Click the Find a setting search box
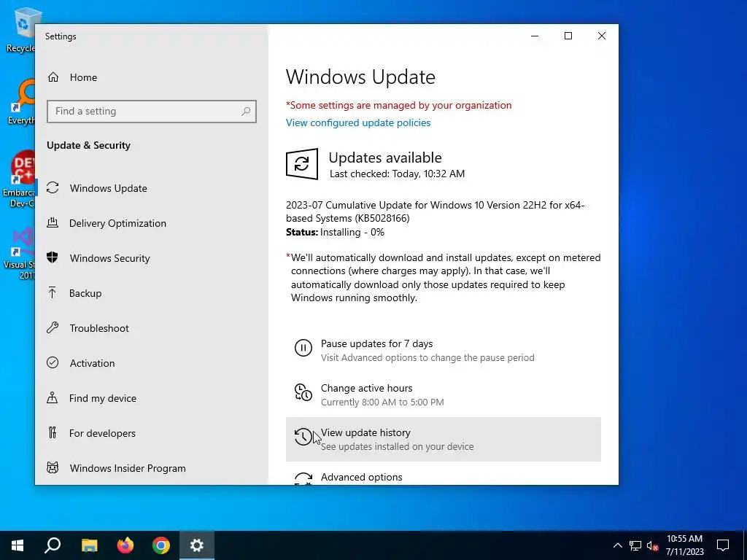 [x=152, y=112]
